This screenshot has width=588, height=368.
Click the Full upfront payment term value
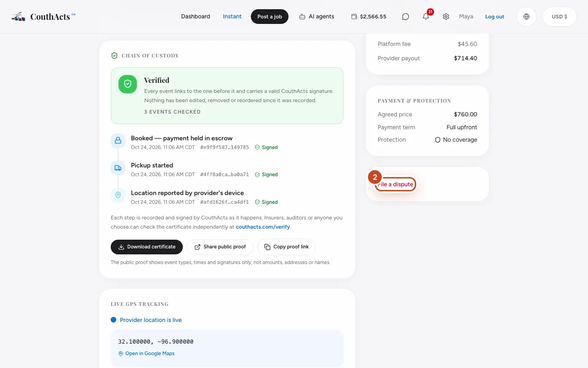[x=462, y=127]
